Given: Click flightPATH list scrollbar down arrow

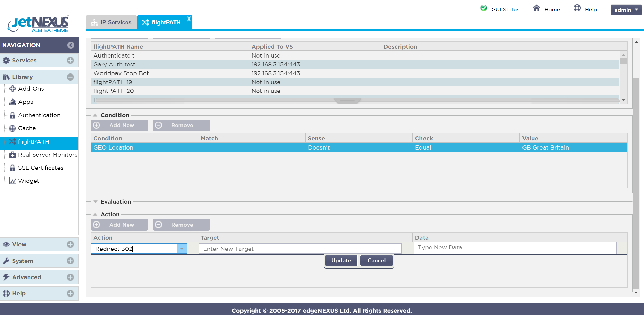Looking at the screenshot, I should [x=623, y=100].
